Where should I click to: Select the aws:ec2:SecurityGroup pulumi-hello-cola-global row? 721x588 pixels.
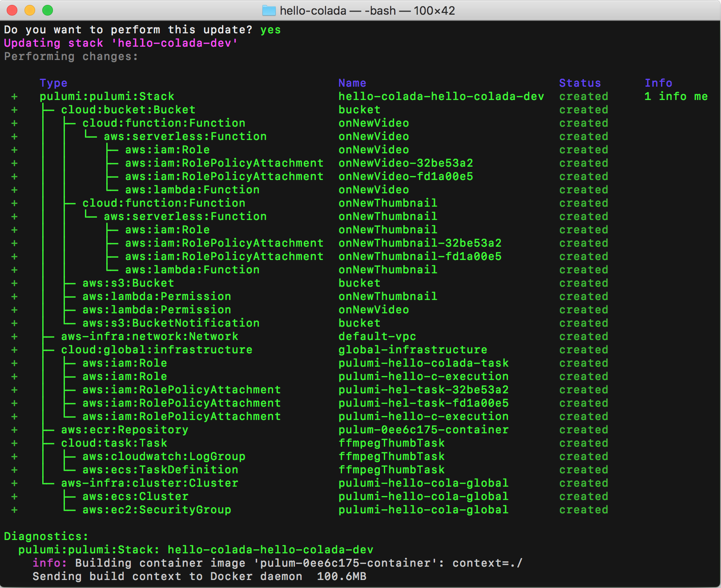pyautogui.click(x=423, y=510)
